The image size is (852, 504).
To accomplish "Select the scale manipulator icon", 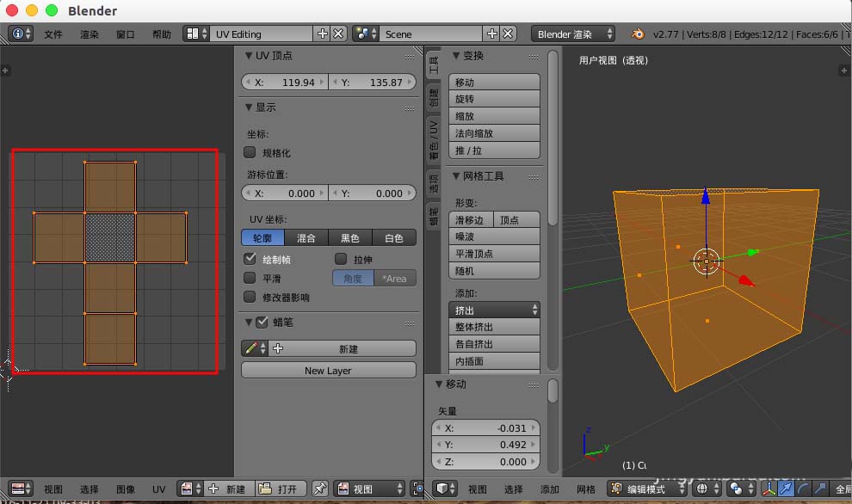I will [x=818, y=489].
